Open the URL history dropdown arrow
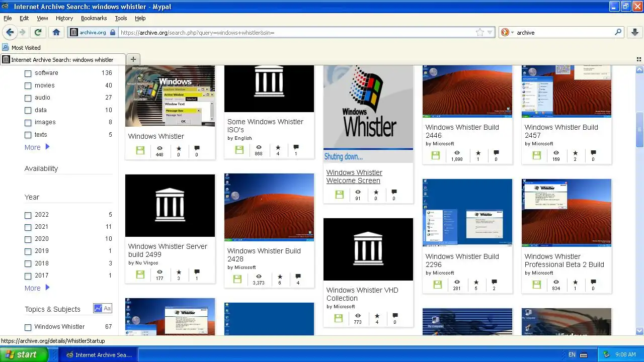This screenshot has height=362, width=644. click(x=490, y=32)
